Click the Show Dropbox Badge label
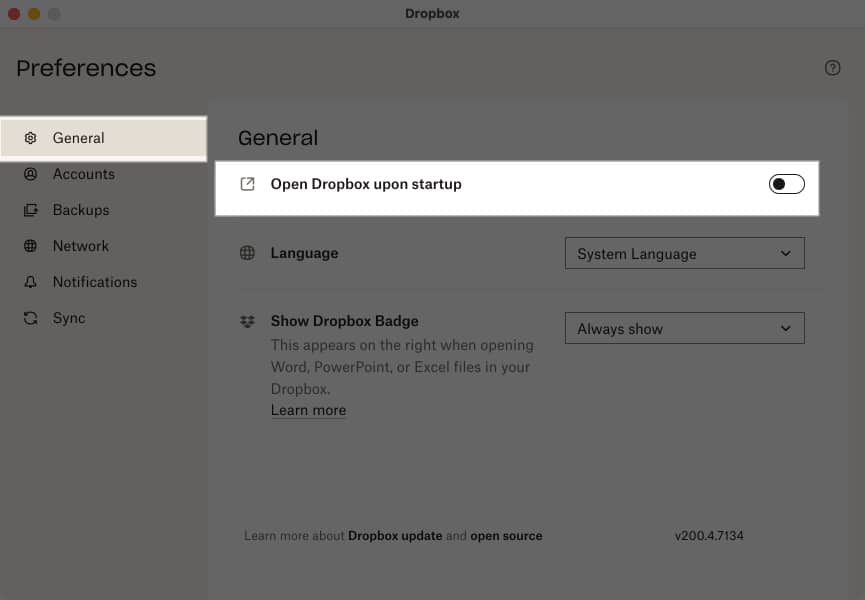Screen dimensions: 865x600 pos(344,321)
